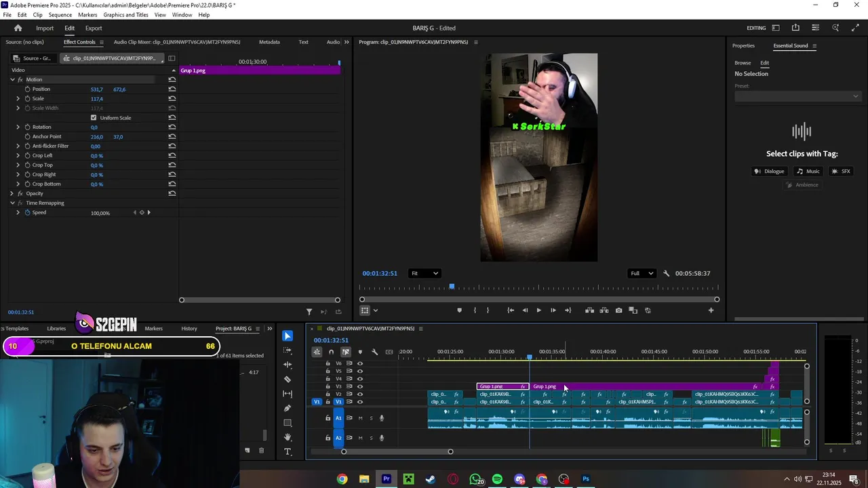Tag clips as Music
This screenshot has height=488, width=868.
coord(808,171)
